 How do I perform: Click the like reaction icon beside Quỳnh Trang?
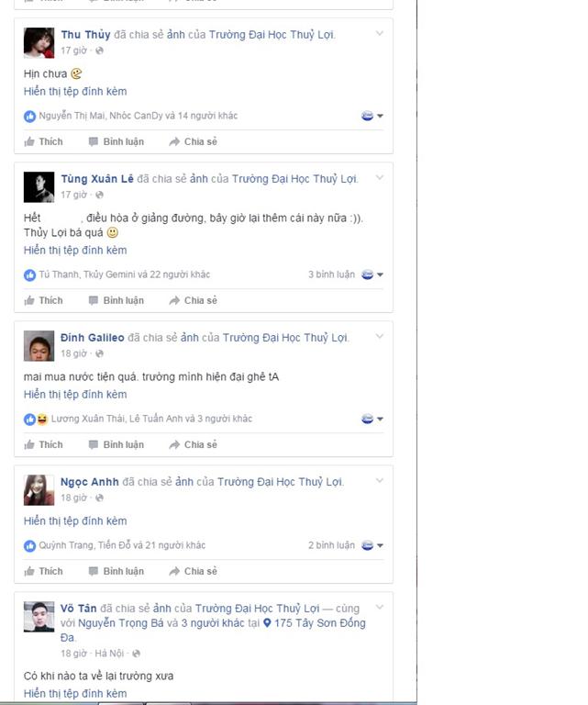29,546
